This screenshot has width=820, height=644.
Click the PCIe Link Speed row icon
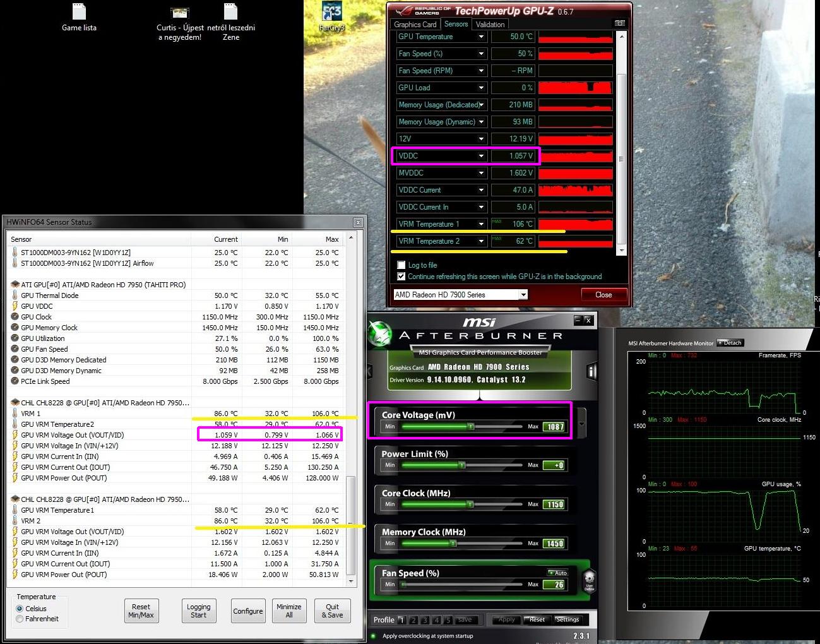(15, 381)
